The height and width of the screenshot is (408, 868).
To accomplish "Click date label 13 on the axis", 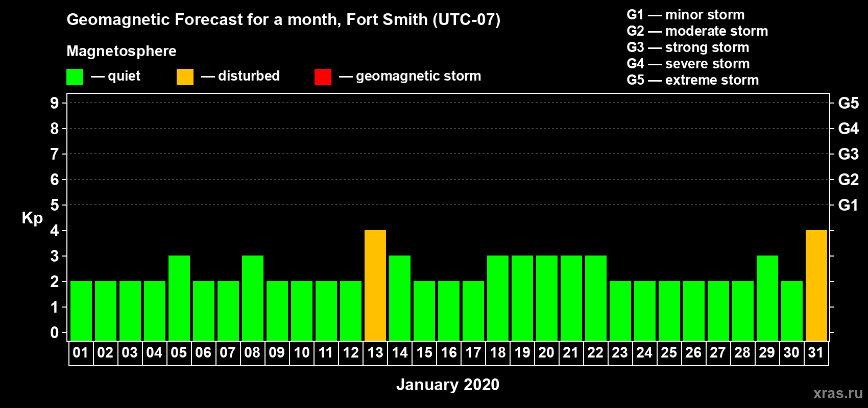I will click(375, 352).
